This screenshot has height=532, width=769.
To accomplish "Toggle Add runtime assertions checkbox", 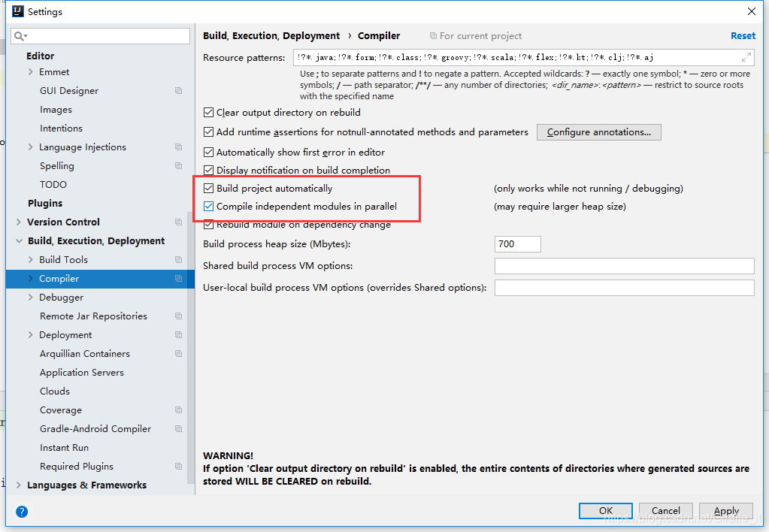I will [x=208, y=132].
